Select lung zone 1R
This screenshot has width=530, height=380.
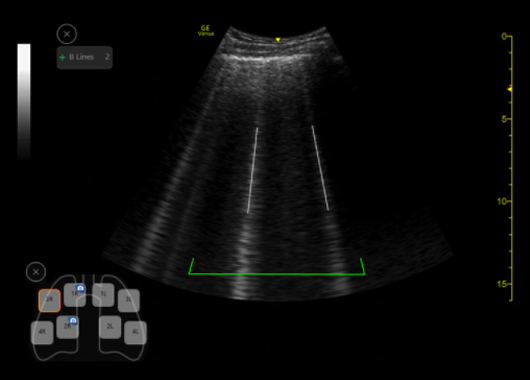[75, 295]
